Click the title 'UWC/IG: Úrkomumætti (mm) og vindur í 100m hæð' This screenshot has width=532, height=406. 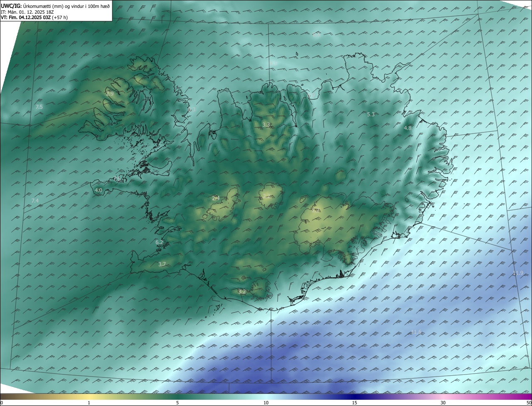(x=55, y=6)
